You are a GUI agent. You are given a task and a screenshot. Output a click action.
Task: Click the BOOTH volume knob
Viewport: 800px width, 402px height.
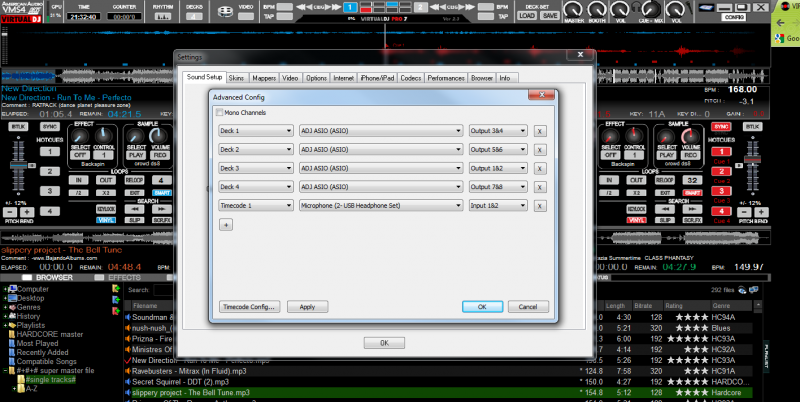[x=596, y=9]
